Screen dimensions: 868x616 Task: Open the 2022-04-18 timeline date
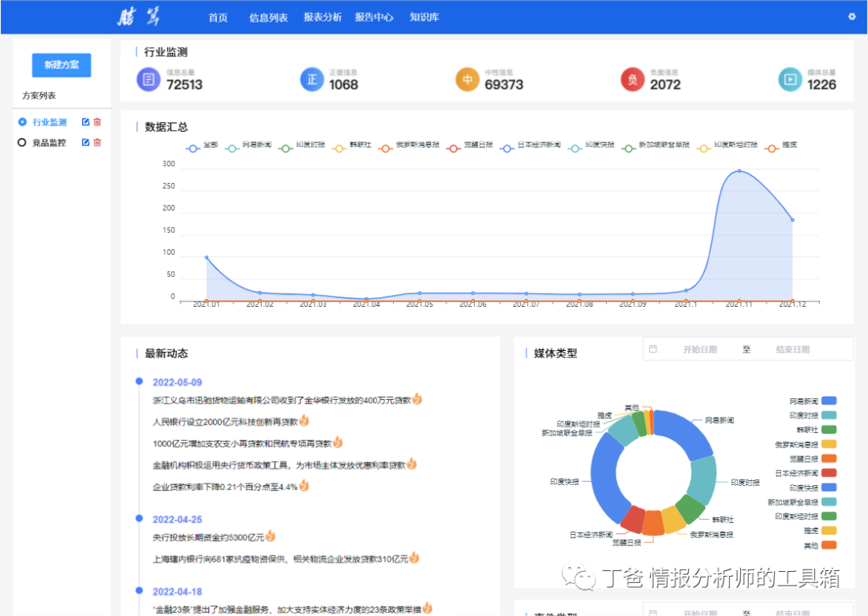point(177,592)
